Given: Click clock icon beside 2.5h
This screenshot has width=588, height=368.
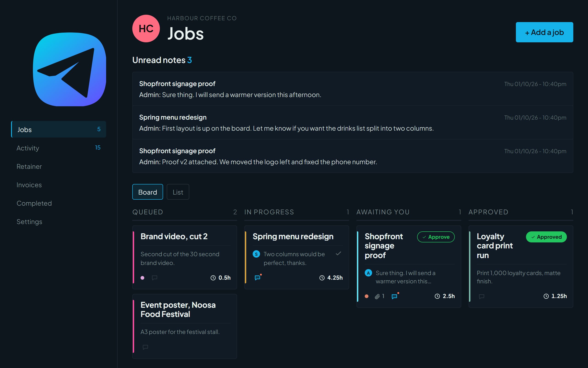Looking at the screenshot, I should [x=437, y=296].
